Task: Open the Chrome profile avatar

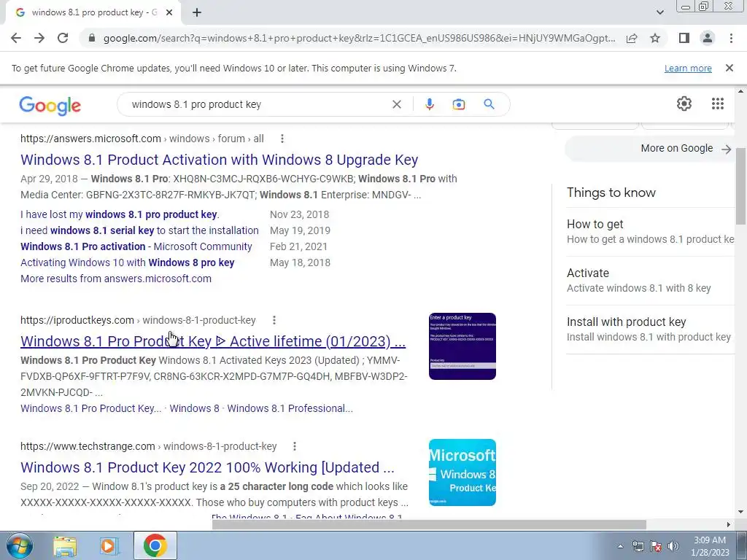Action: point(708,38)
